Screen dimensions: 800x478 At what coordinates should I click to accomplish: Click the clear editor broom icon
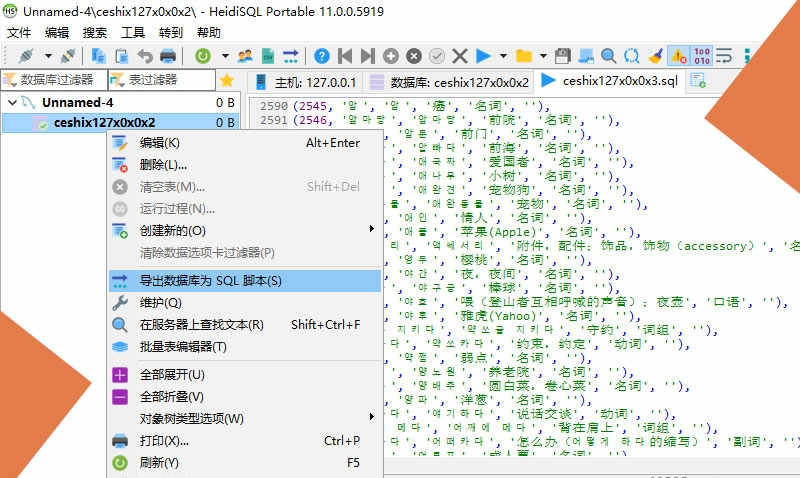tap(655, 56)
